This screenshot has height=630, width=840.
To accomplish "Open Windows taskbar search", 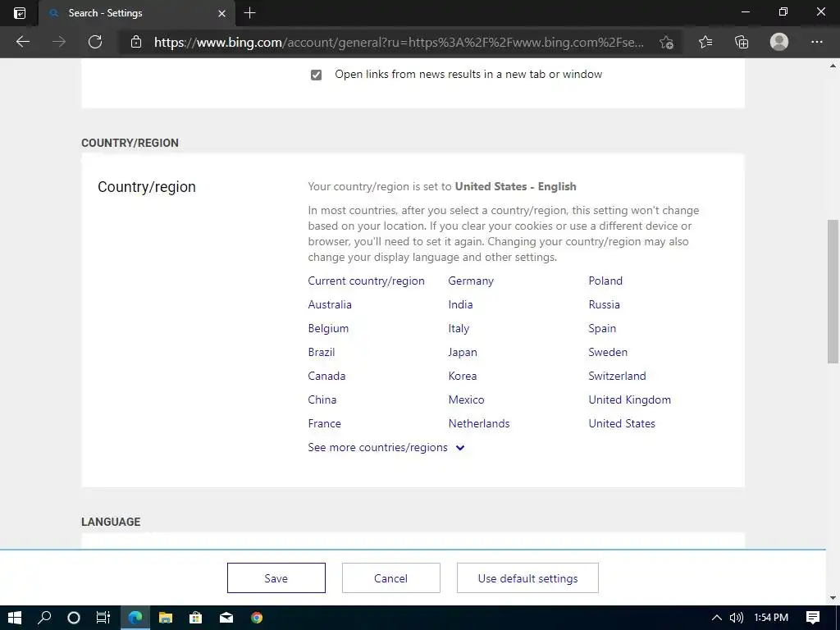I will coord(44,618).
